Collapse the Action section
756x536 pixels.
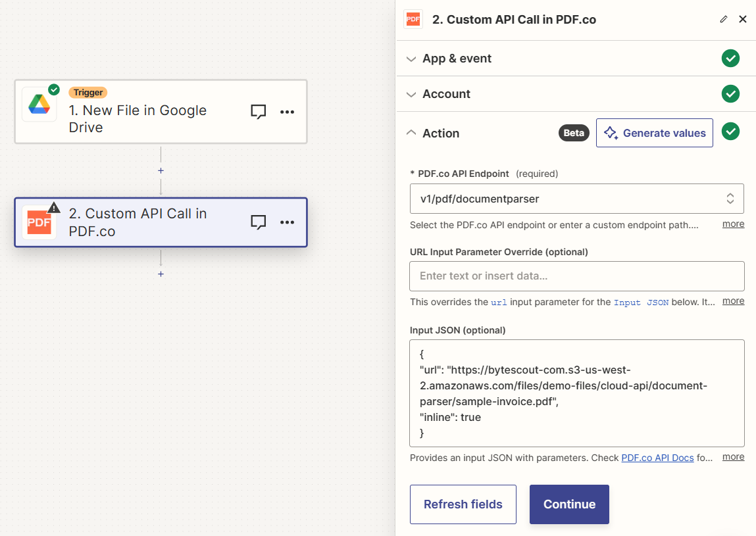click(411, 133)
